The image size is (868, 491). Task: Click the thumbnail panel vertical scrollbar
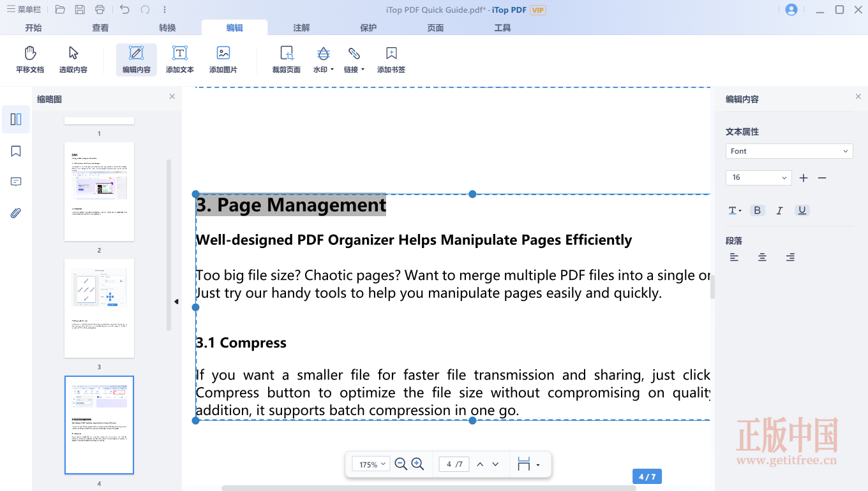pyautogui.click(x=169, y=245)
